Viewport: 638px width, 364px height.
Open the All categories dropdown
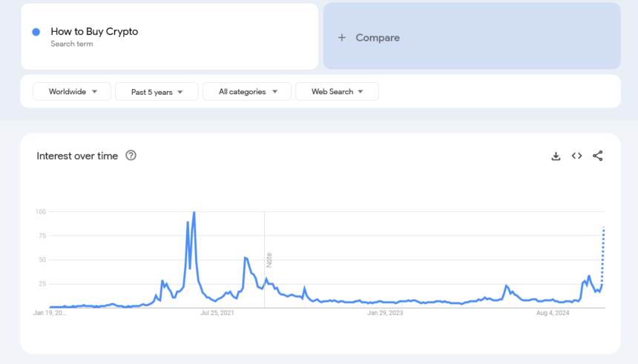(248, 92)
